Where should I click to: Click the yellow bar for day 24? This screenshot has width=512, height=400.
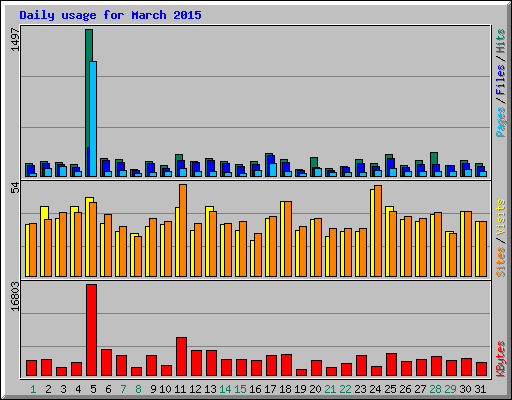coord(372,233)
